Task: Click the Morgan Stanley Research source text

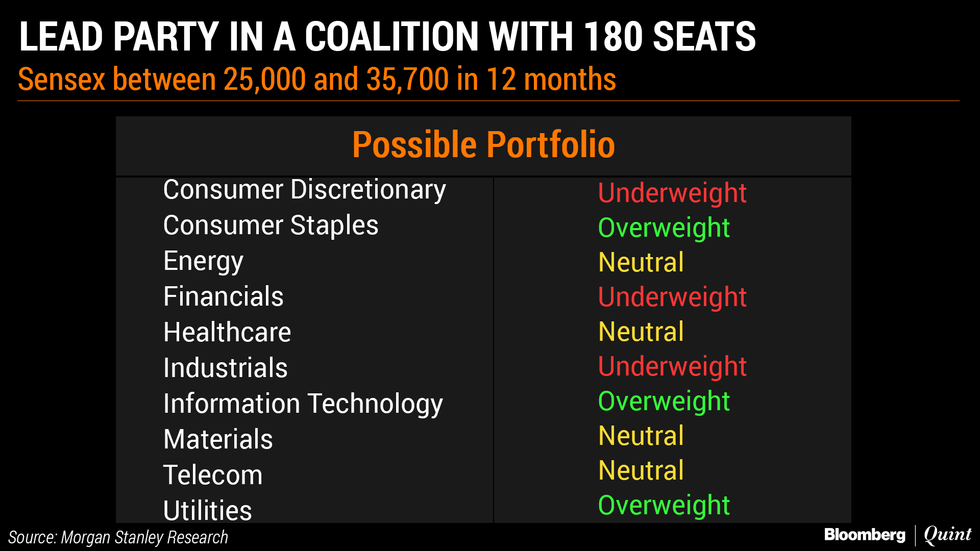Action: 118,537
